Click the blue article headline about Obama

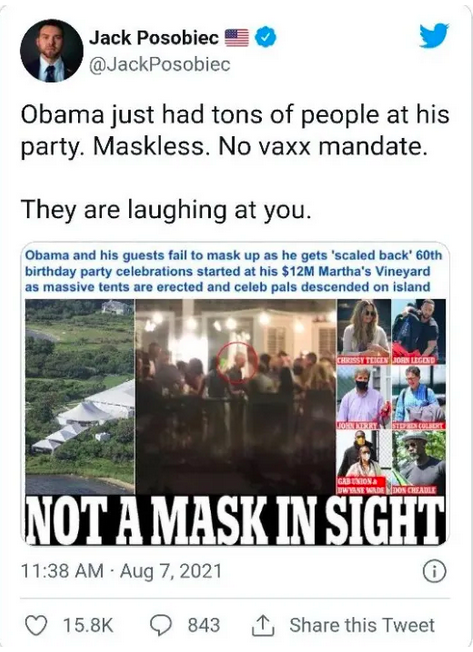coord(233,271)
